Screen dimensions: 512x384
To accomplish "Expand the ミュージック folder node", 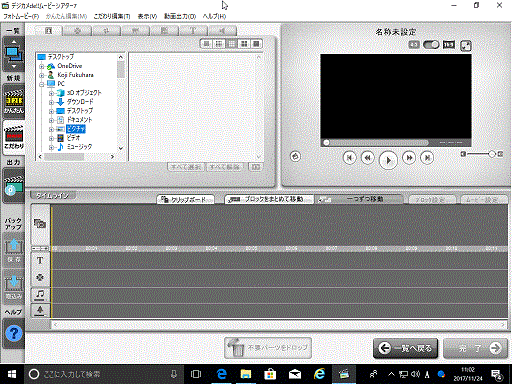I will point(51,147).
